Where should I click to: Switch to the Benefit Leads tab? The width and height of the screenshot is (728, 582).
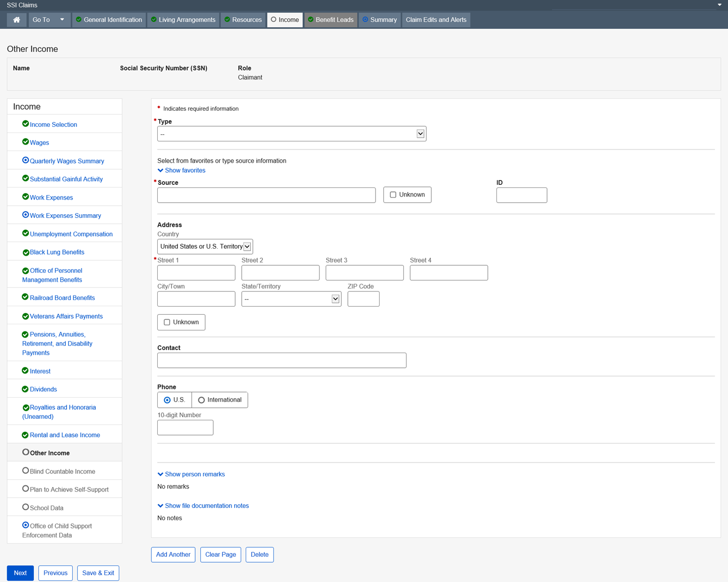pyautogui.click(x=331, y=20)
